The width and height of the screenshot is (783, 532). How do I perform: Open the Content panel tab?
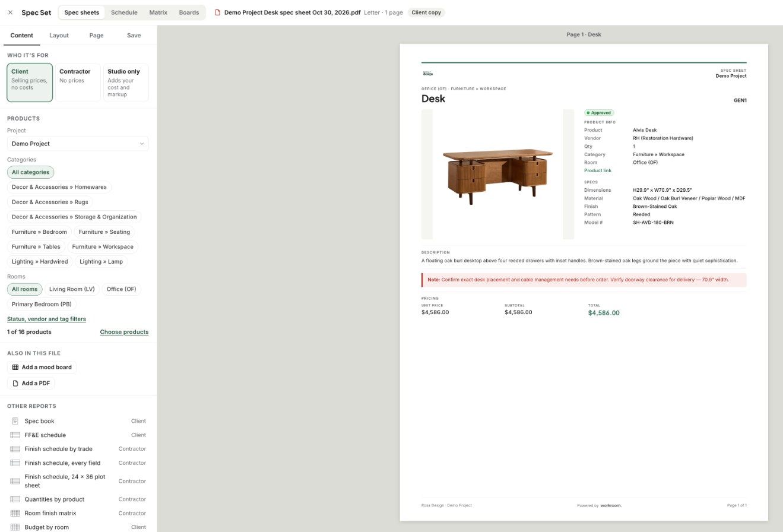pos(22,36)
